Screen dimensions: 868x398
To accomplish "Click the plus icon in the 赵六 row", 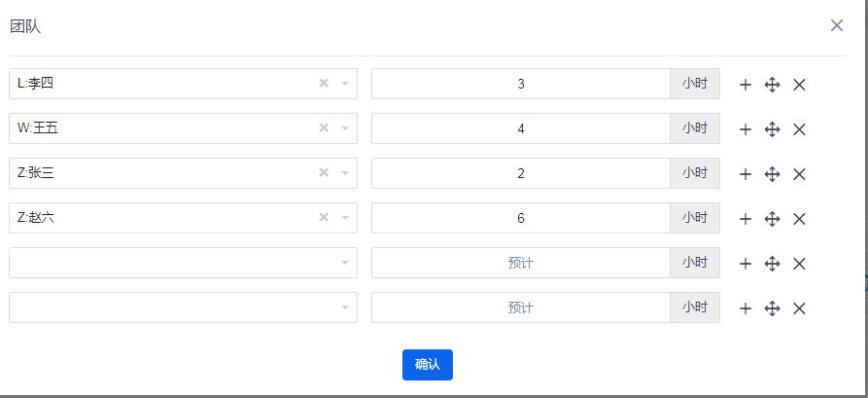I will (x=746, y=219).
